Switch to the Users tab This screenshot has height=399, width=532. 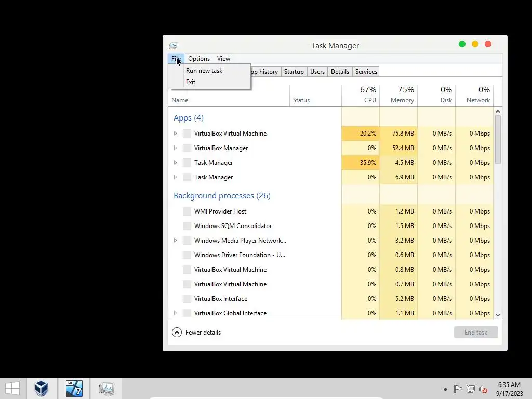pos(317,72)
